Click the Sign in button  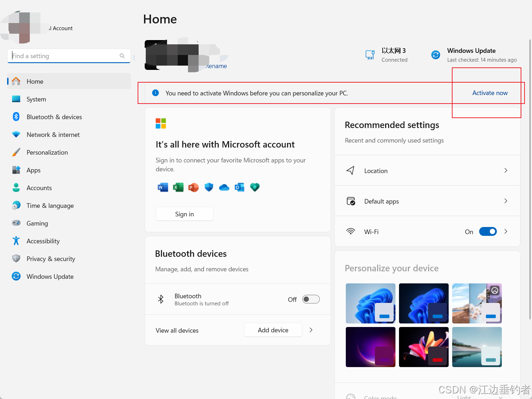pyautogui.click(x=184, y=214)
